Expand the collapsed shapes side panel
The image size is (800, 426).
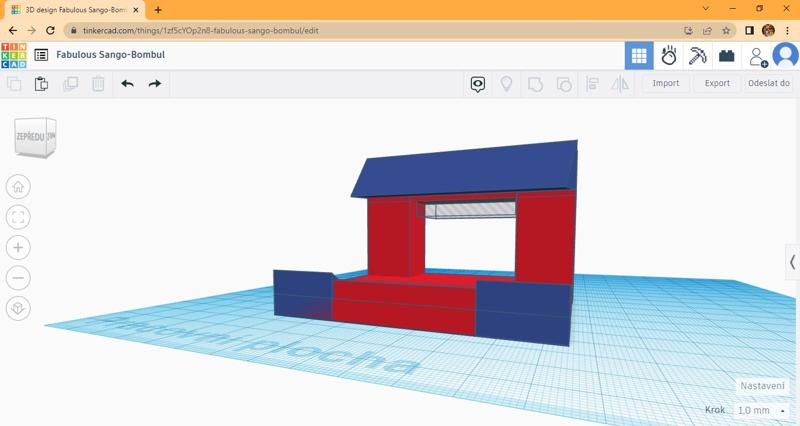click(x=792, y=262)
